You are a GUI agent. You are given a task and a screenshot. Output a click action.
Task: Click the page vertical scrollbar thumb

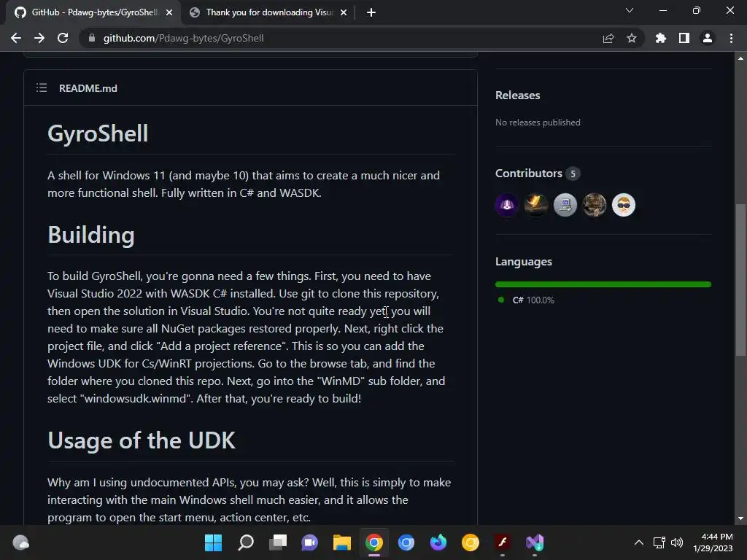(x=740, y=280)
